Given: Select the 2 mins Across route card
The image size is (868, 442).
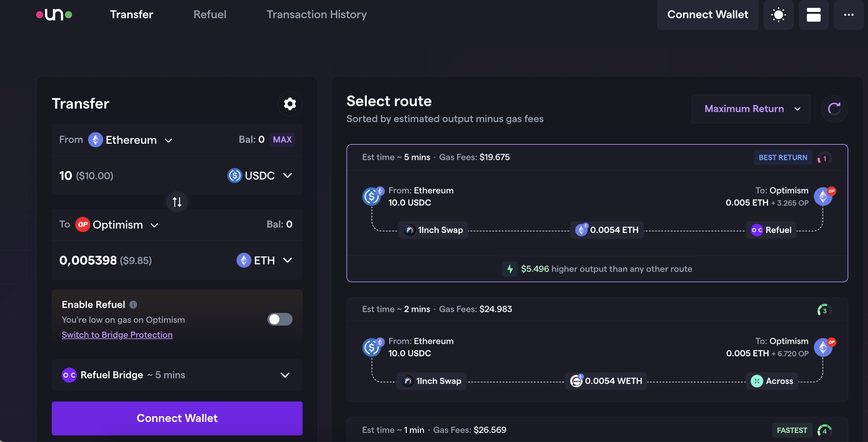Looking at the screenshot, I should pyautogui.click(x=597, y=350).
